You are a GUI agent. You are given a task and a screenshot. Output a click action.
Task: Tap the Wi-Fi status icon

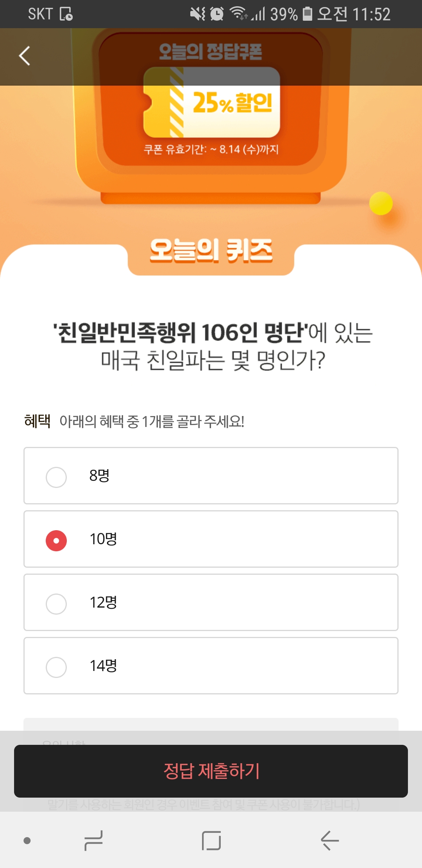point(238,13)
